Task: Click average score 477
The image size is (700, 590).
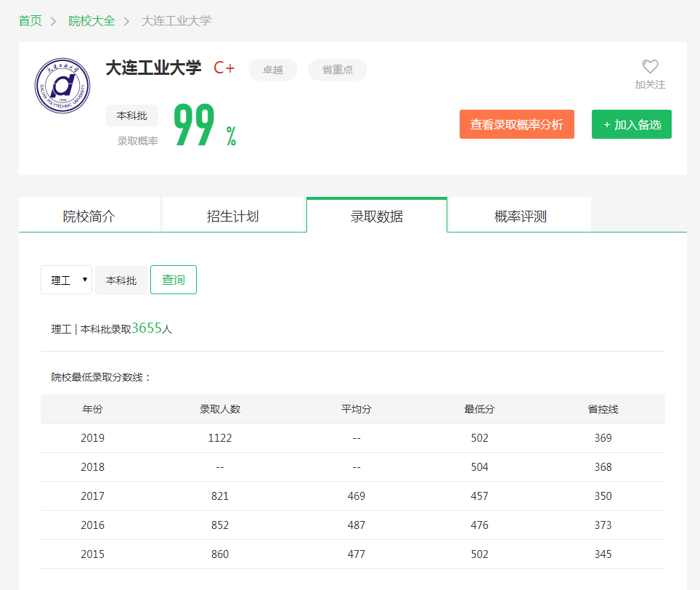Action: (357, 554)
